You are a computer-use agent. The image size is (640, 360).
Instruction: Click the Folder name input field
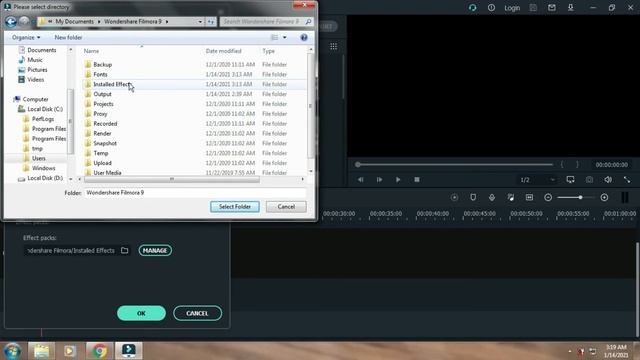[x=195, y=193]
